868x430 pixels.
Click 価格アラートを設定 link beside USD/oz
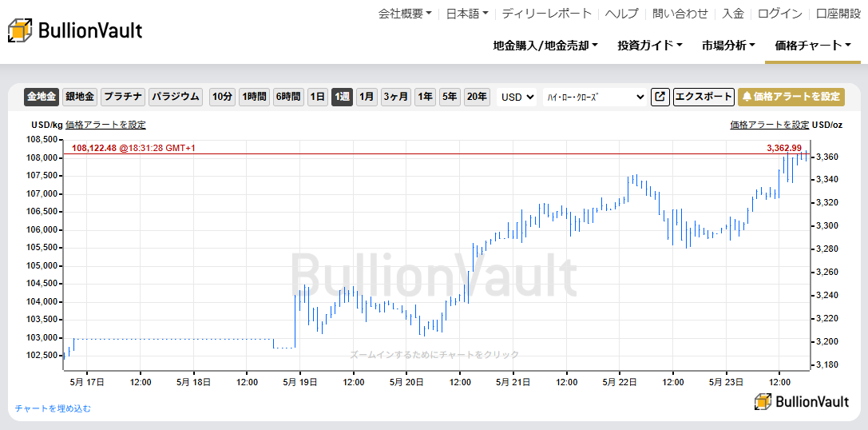[770, 125]
